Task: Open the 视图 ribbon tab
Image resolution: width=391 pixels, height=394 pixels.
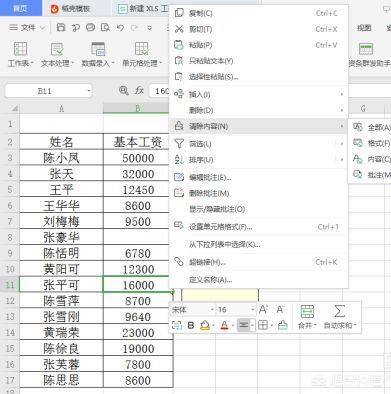Action: click(364, 28)
